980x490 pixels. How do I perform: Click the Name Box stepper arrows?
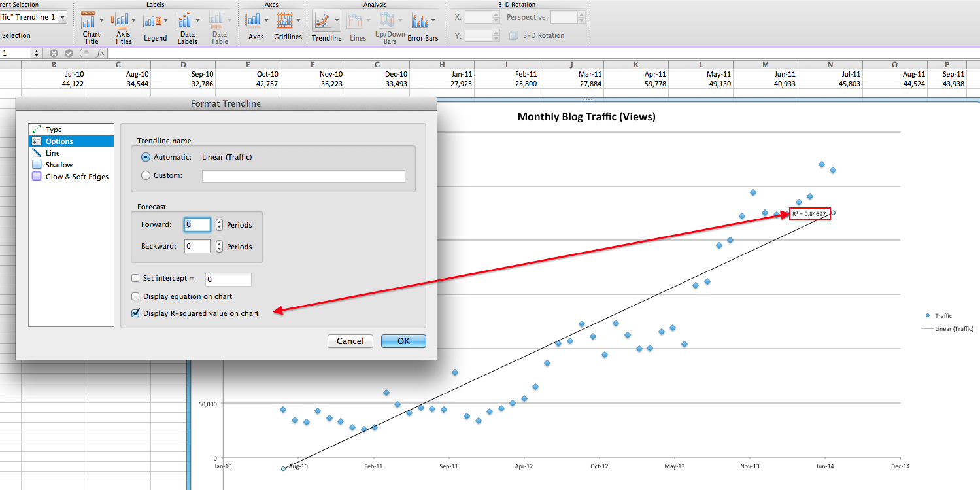point(37,53)
